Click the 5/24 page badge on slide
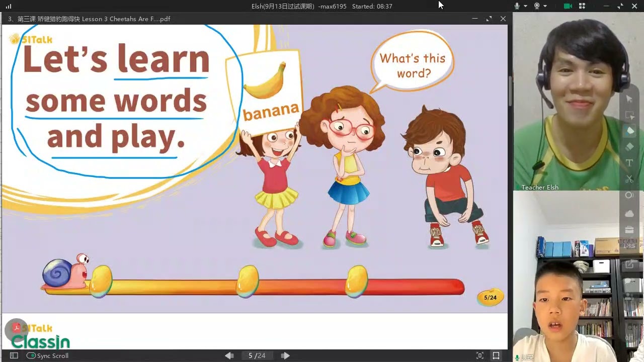 (x=490, y=297)
